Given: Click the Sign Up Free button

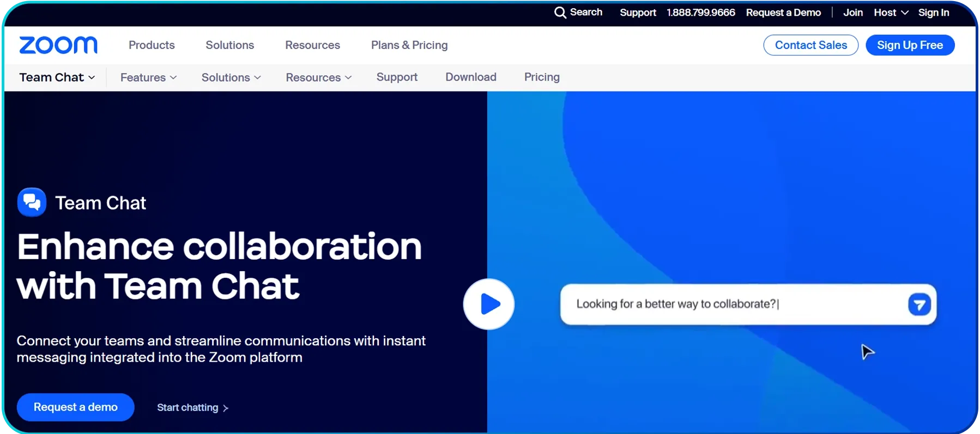Looking at the screenshot, I should click(910, 45).
